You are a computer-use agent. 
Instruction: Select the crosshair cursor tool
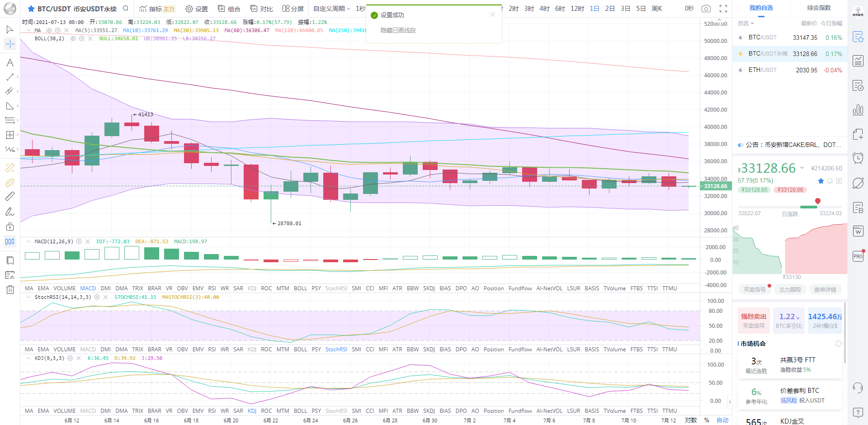click(9, 44)
